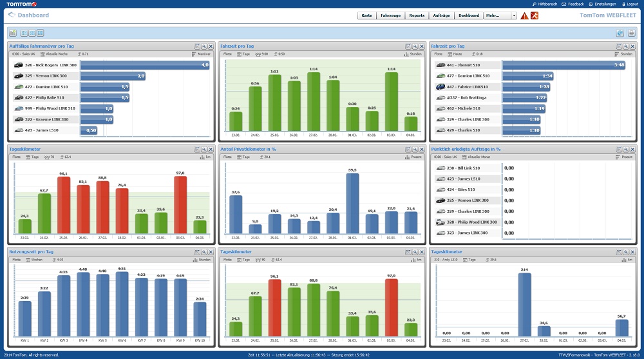Open the Reports tab
Viewport: 644px width, 359px height.
[x=417, y=15]
